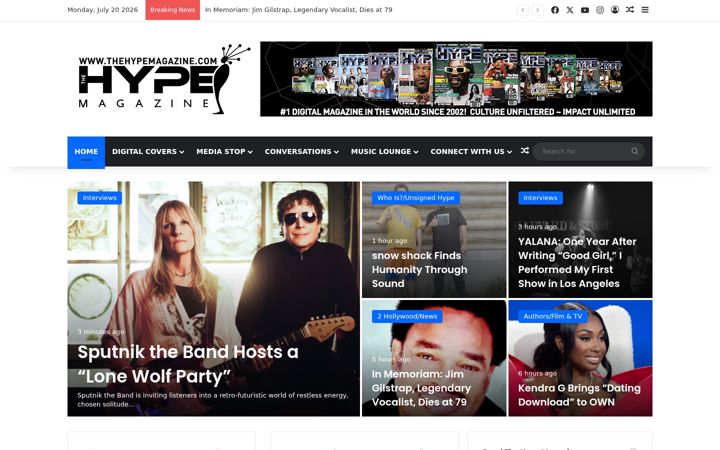Click the random article shuffle icon in top bar
The width and height of the screenshot is (720, 450).
[630, 10]
